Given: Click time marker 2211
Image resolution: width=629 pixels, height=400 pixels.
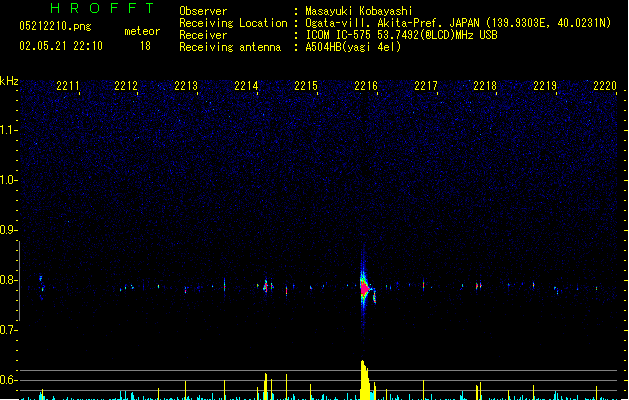Looking at the screenshot, I should [67, 86].
